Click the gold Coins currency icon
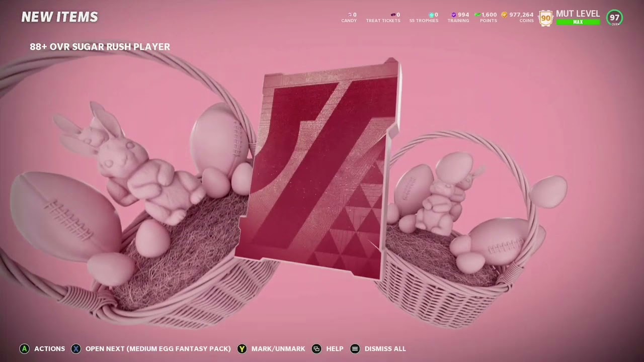644x362 pixels. pyautogui.click(x=504, y=15)
